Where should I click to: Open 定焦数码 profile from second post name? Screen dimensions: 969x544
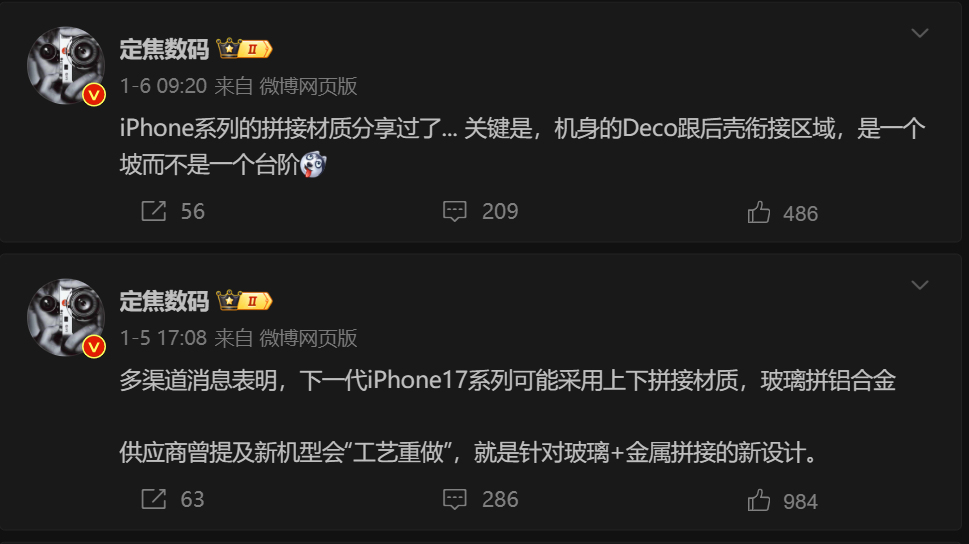click(x=164, y=302)
